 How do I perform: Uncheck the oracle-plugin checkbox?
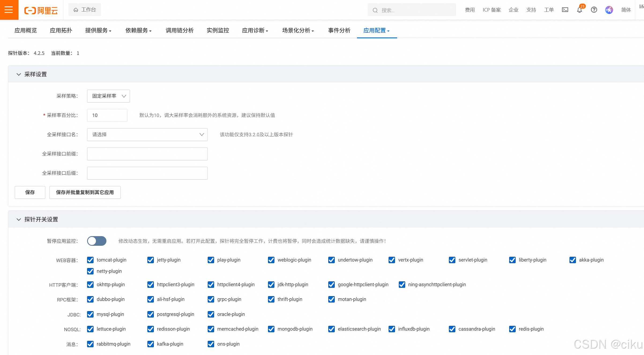[211, 314]
